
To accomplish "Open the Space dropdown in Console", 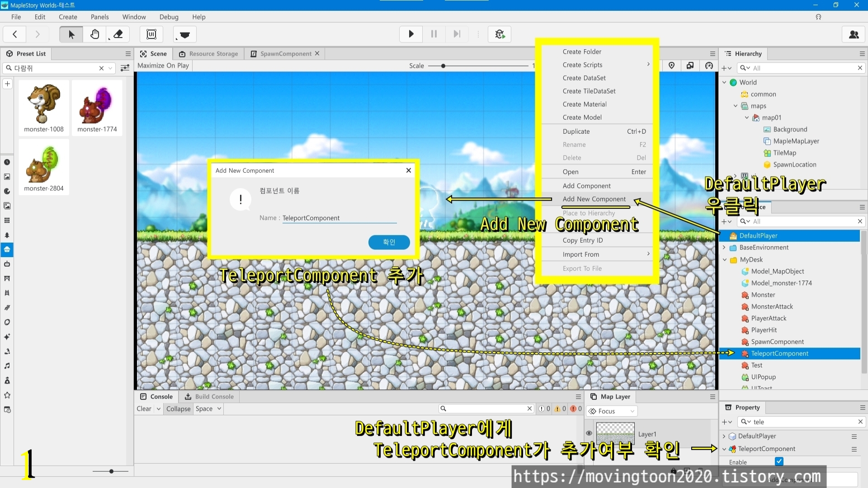I will (208, 408).
